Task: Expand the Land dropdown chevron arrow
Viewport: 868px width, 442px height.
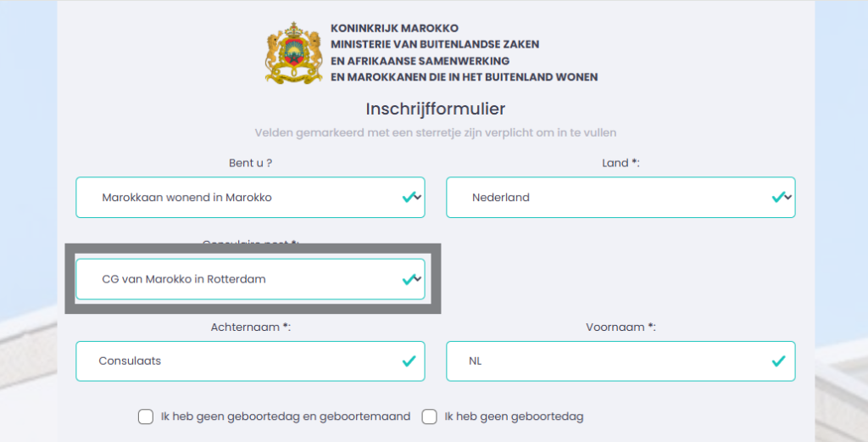Action: [x=787, y=197]
